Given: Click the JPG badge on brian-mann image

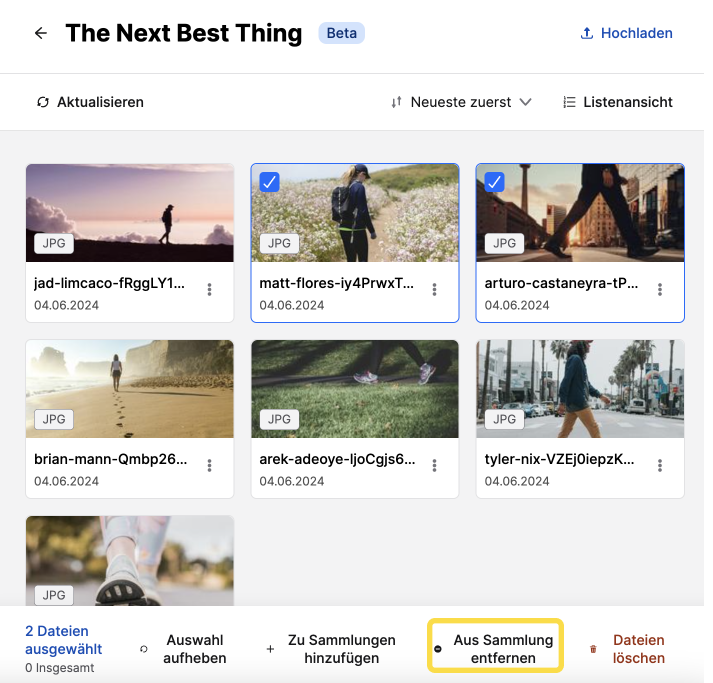Looking at the screenshot, I should coord(54,419).
